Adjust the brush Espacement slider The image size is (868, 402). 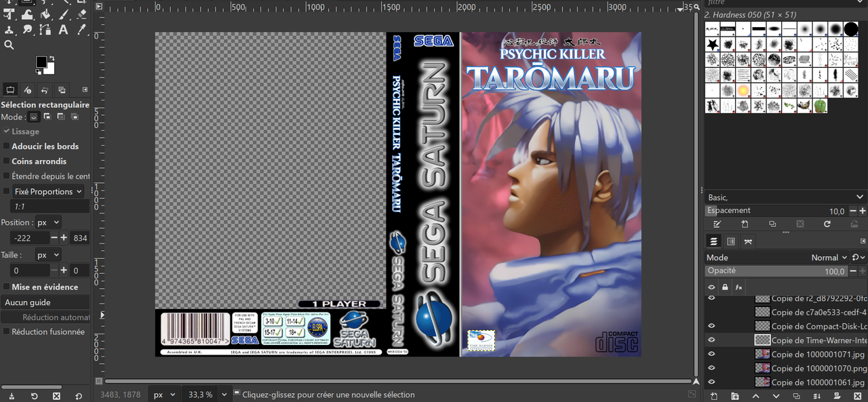pos(777,211)
